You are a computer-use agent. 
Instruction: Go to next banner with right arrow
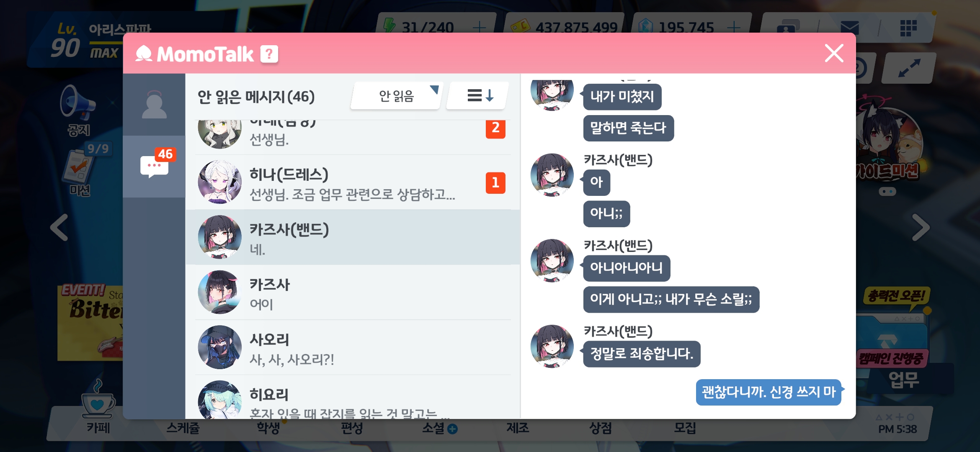pyautogui.click(x=921, y=227)
